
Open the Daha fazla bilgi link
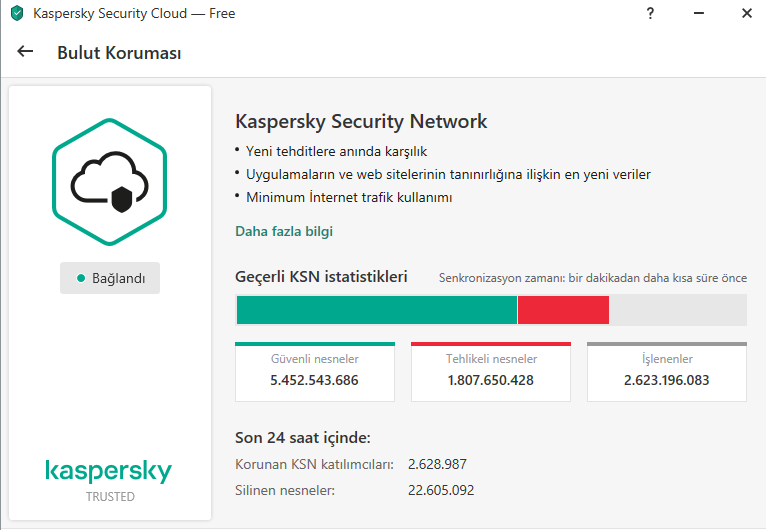point(284,232)
